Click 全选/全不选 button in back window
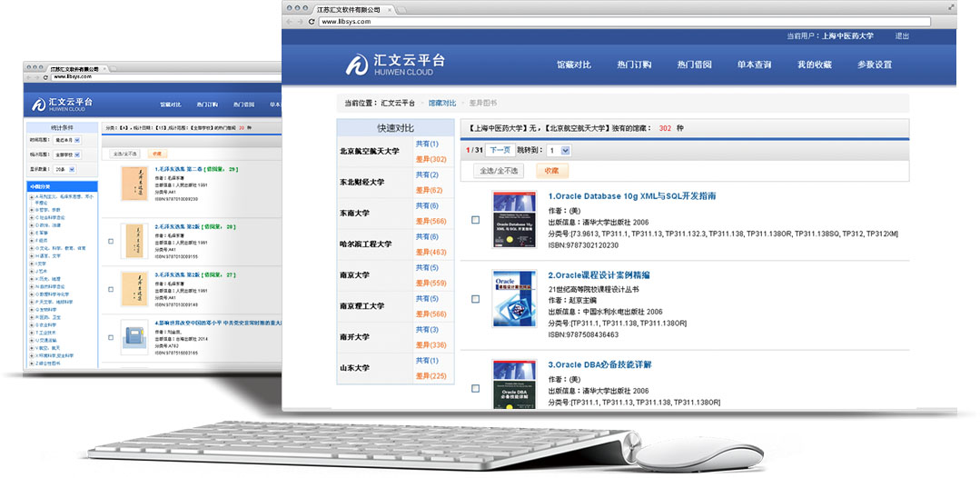 click(125, 154)
